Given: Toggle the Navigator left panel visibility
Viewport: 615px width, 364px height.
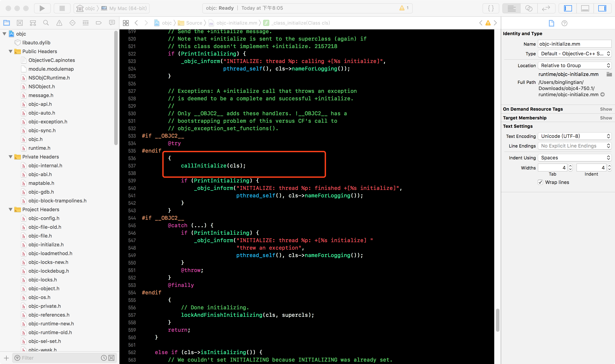Looking at the screenshot, I should [x=568, y=8].
